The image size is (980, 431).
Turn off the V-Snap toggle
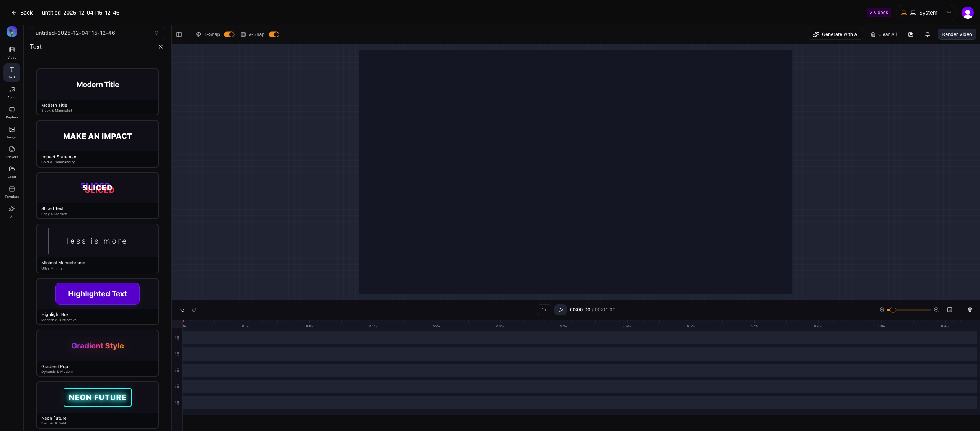pyautogui.click(x=274, y=34)
